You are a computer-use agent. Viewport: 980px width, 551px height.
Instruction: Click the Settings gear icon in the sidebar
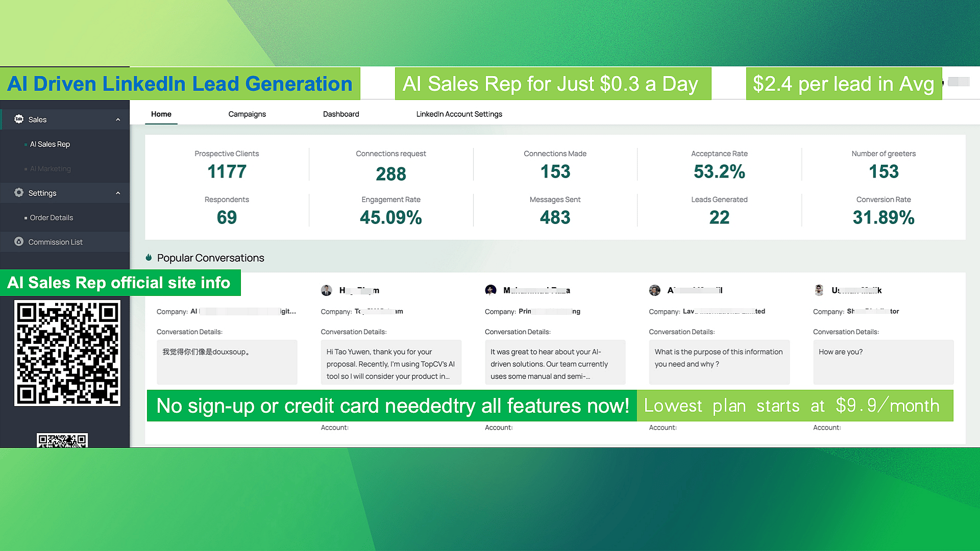[x=19, y=192]
